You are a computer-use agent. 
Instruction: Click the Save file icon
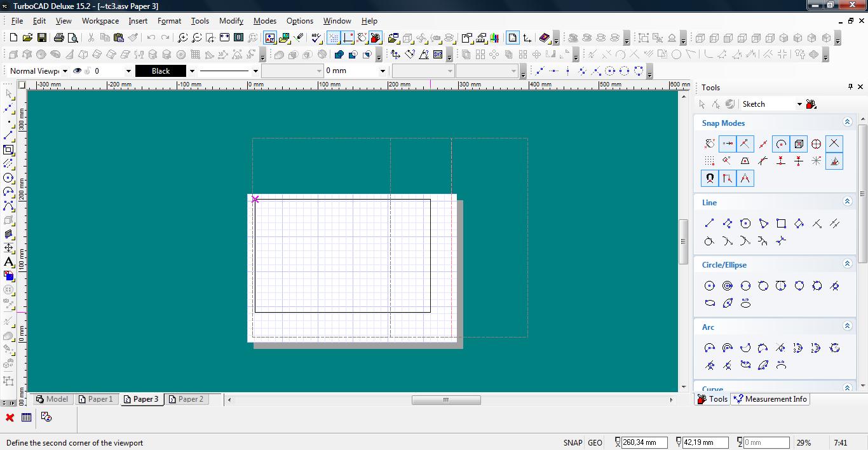[x=41, y=38]
